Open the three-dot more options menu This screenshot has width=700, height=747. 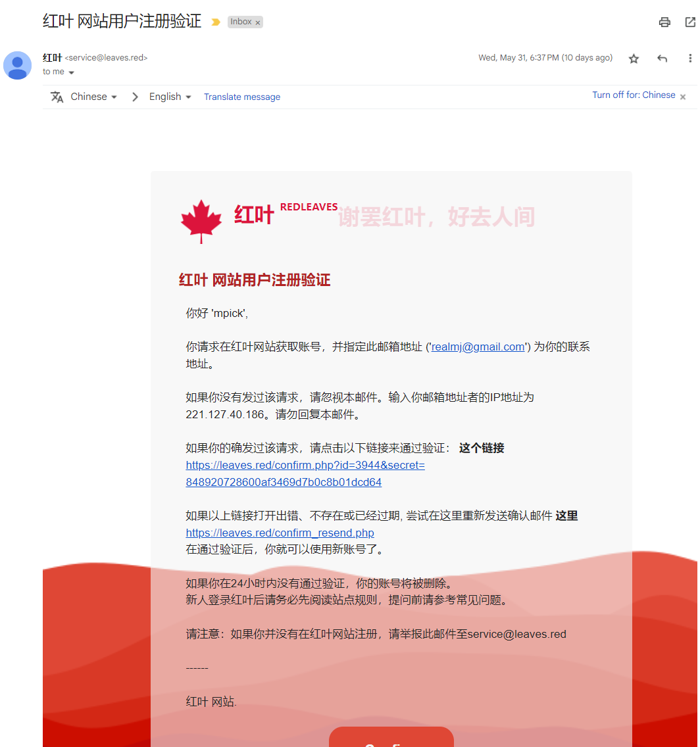pos(689,58)
